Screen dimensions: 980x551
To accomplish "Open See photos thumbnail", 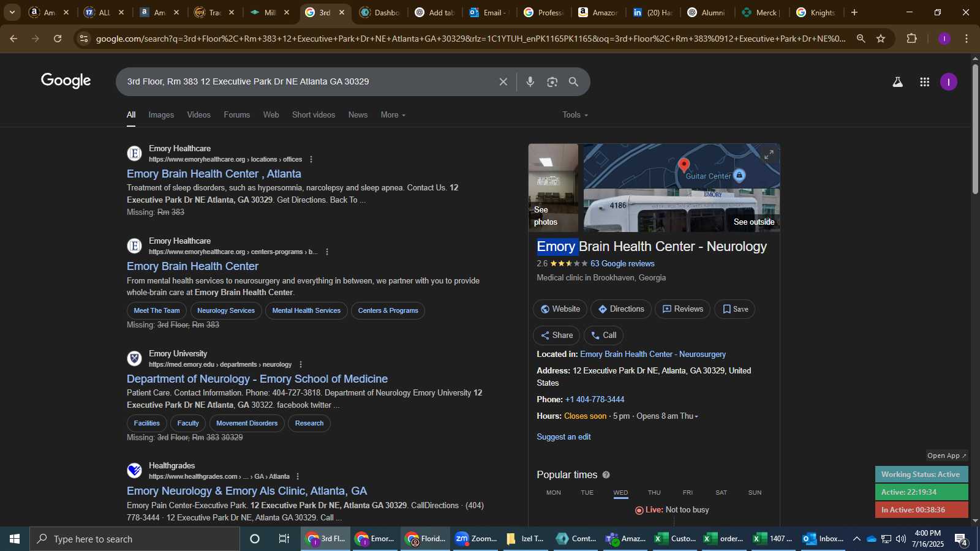I will 553,188.
